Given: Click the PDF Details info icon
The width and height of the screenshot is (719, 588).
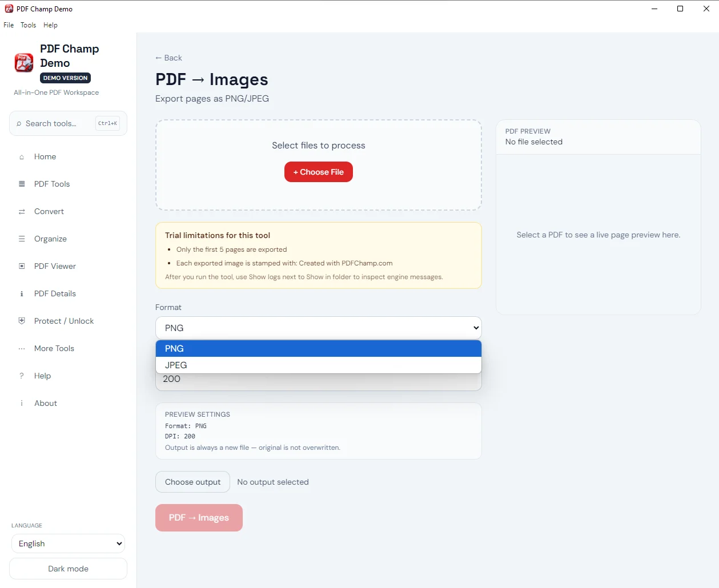Looking at the screenshot, I should (22, 294).
